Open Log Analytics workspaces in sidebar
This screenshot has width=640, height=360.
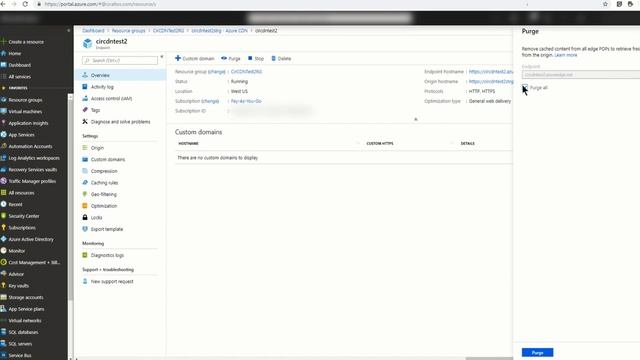tap(34, 158)
